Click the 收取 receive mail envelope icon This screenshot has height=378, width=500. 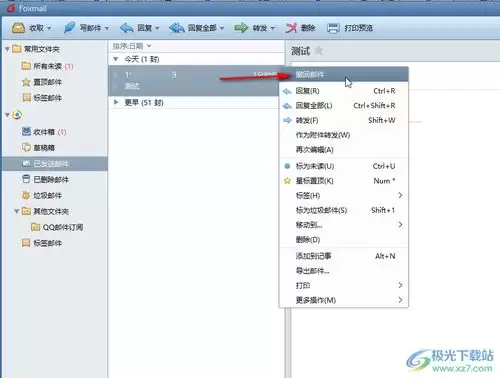pos(18,28)
